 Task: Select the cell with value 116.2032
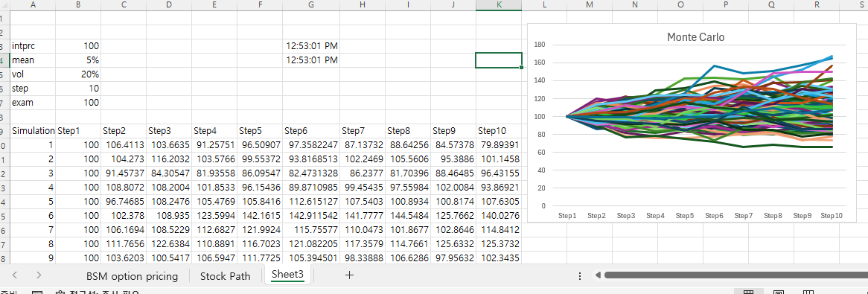(x=169, y=159)
